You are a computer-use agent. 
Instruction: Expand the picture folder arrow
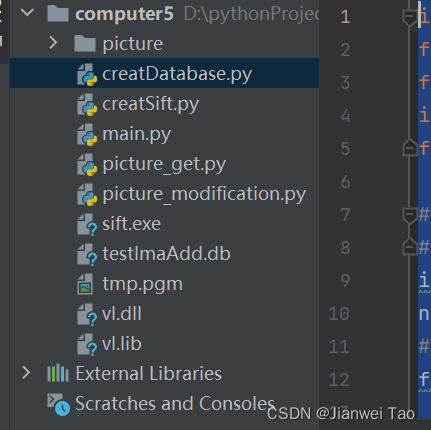53,43
